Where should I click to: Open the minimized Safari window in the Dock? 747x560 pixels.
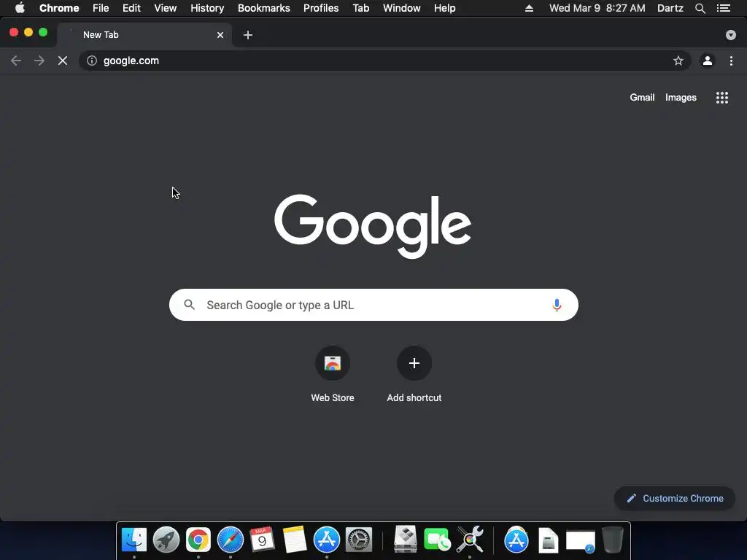[x=580, y=542]
